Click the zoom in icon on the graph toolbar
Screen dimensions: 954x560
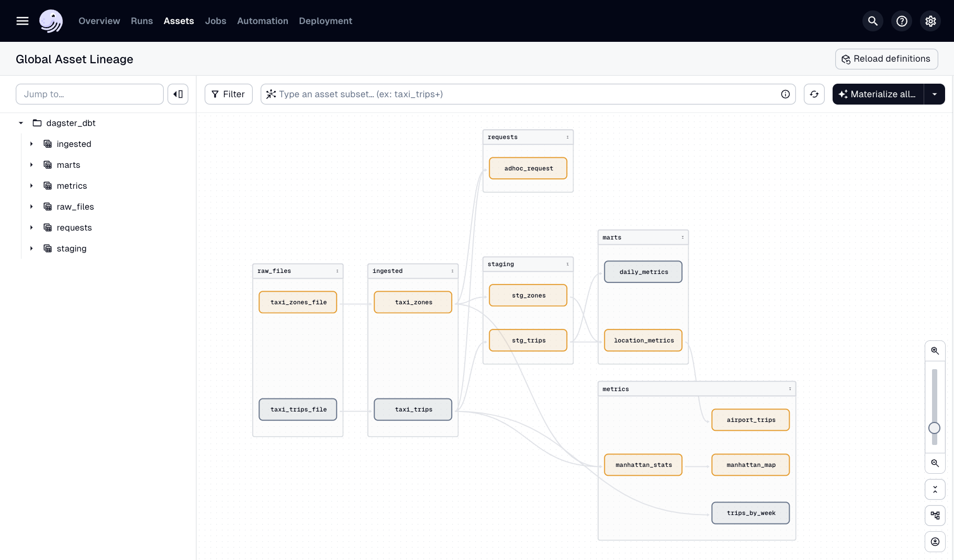click(x=935, y=350)
